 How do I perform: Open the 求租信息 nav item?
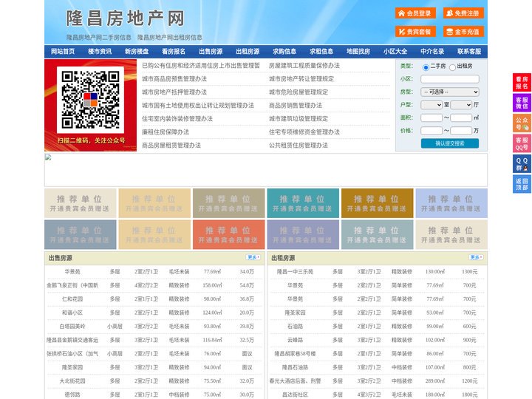click(x=321, y=52)
